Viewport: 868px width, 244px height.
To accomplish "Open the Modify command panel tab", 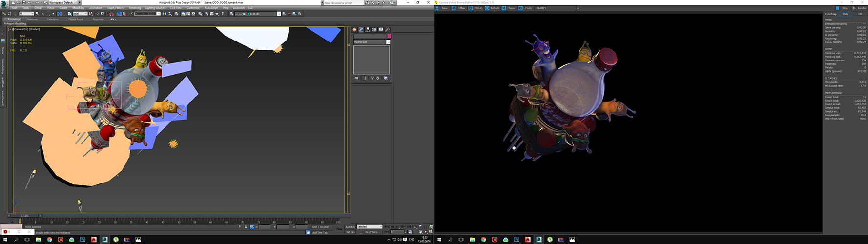I will pos(361,30).
